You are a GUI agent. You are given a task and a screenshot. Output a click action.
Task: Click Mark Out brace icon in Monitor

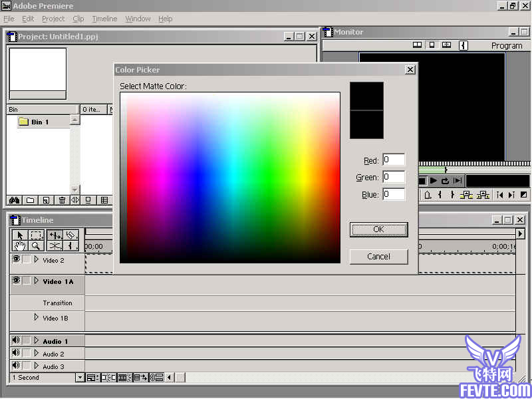[452, 195]
